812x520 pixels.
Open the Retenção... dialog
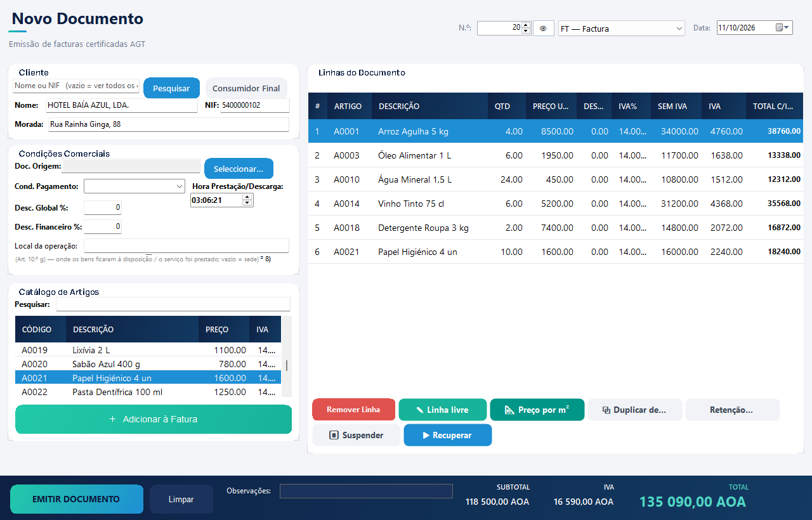pyautogui.click(x=732, y=410)
